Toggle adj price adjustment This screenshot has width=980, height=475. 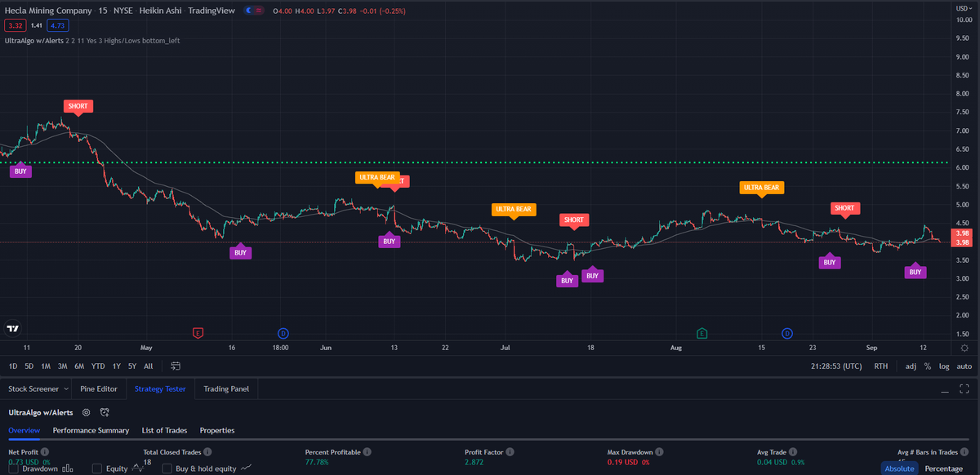click(911, 366)
